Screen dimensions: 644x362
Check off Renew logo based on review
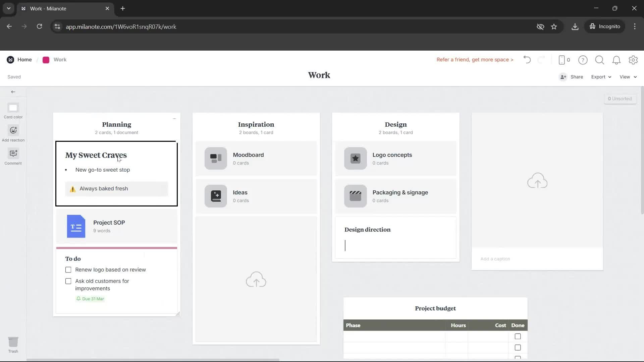point(68,269)
